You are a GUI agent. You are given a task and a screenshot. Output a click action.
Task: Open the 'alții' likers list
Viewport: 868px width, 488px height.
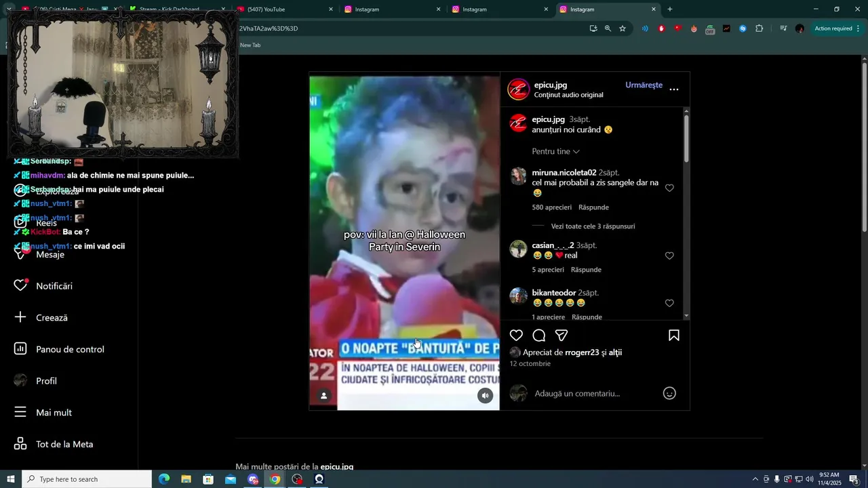point(615,352)
